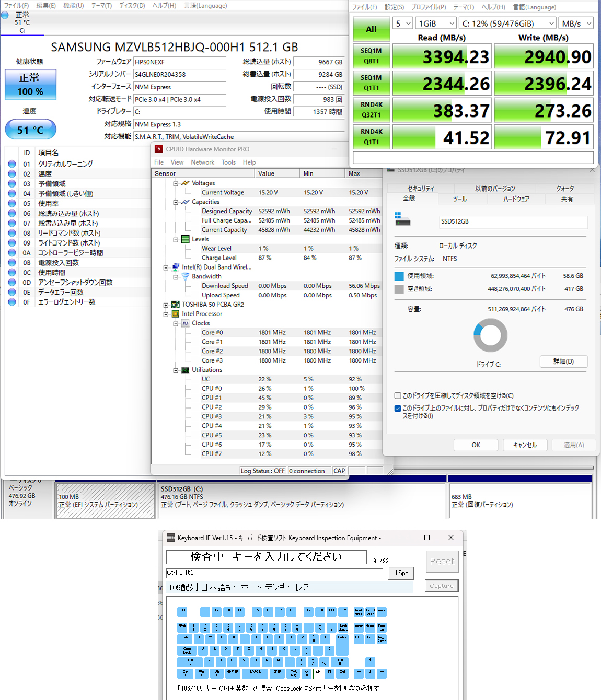Viewport: 601px width, 700px height.
Task: Click the drive icon next to SSD512GB name
Action: [x=402, y=220]
